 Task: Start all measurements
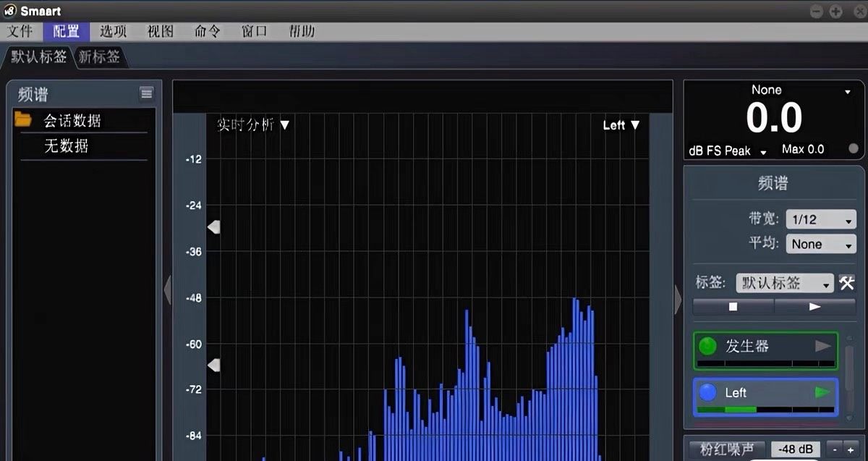(815, 306)
